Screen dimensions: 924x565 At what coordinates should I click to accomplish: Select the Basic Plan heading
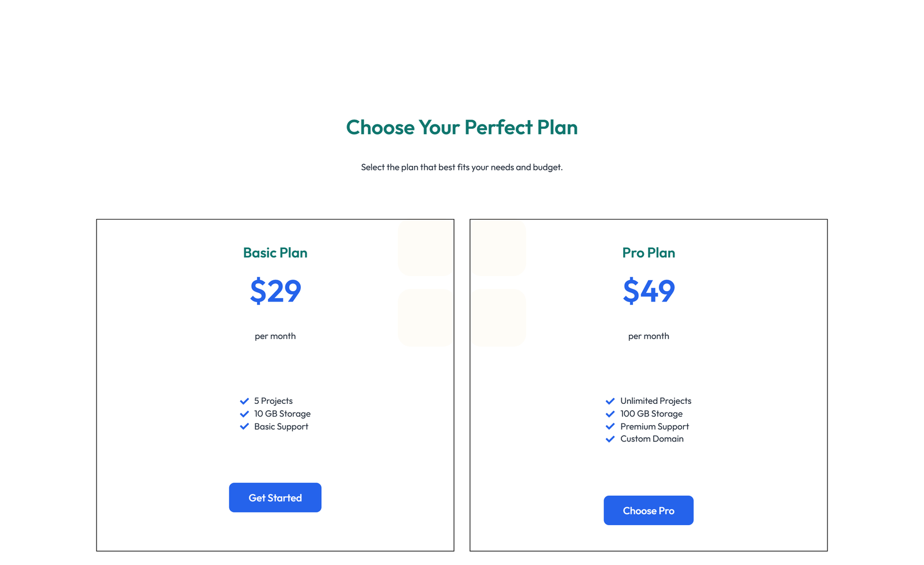point(275,252)
